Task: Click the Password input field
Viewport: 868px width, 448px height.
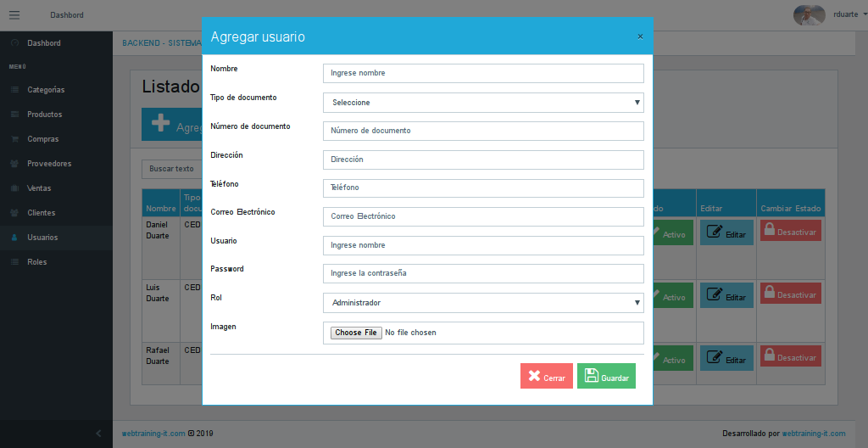Action: 483,273
